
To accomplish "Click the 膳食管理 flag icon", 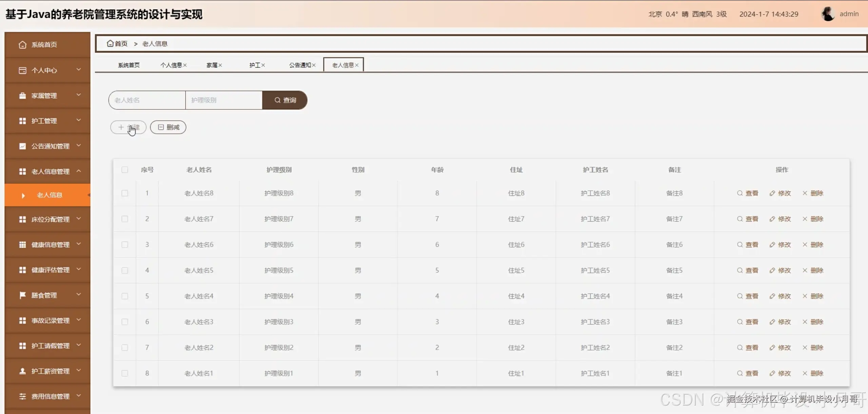I will point(22,295).
